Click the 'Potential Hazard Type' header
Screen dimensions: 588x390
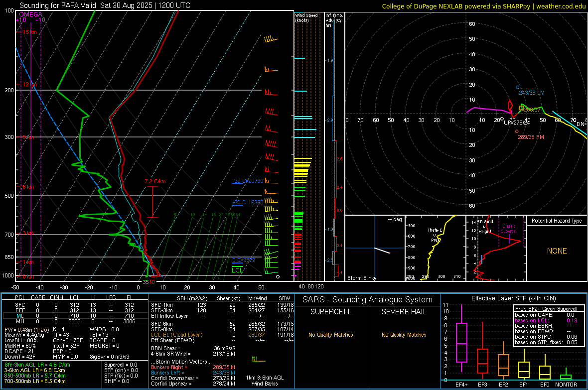coord(557,221)
